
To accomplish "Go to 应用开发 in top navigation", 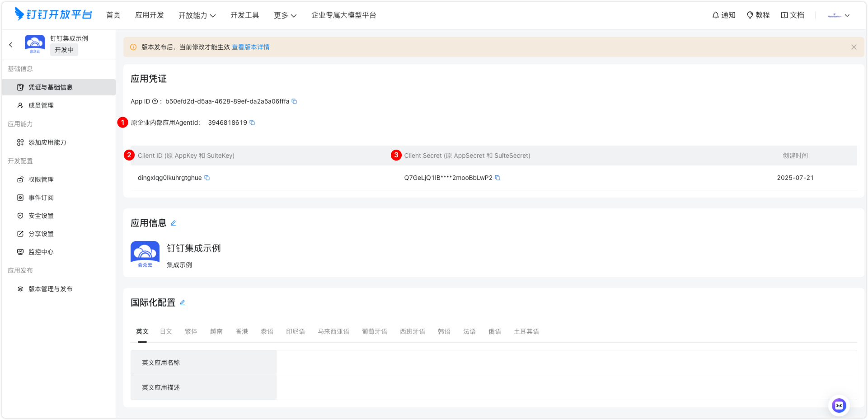I will [x=150, y=15].
